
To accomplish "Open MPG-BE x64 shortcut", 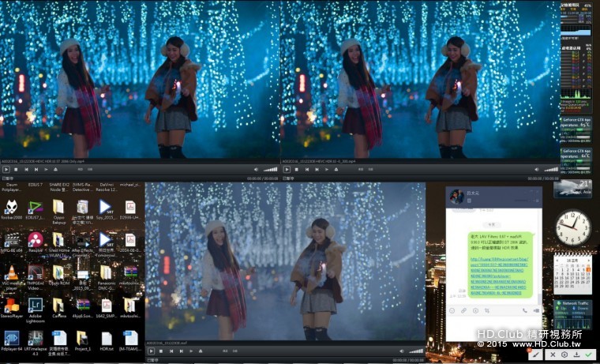I will pos(12,242).
